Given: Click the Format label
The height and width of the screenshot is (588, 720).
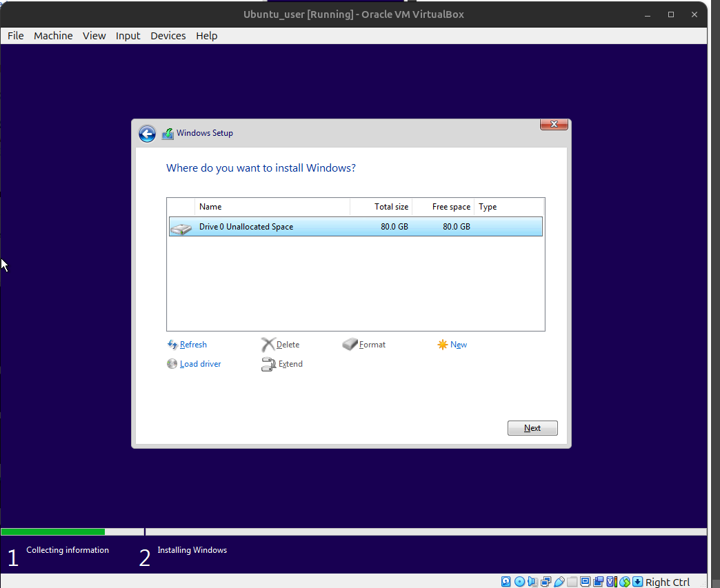Looking at the screenshot, I should [x=372, y=345].
